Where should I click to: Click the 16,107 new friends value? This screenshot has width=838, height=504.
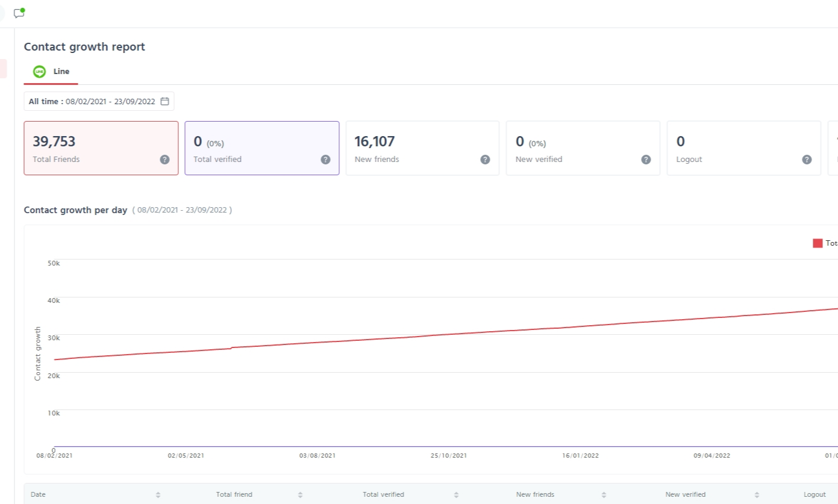pos(375,142)
